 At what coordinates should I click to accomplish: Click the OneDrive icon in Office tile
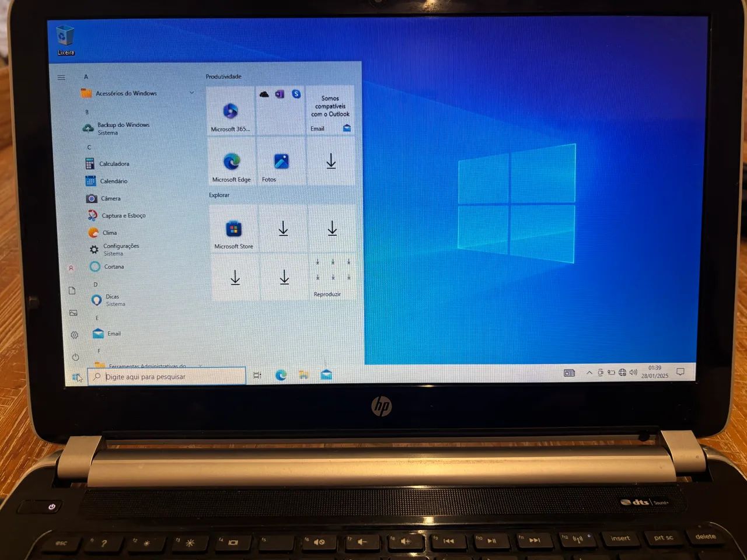[264, 94]
